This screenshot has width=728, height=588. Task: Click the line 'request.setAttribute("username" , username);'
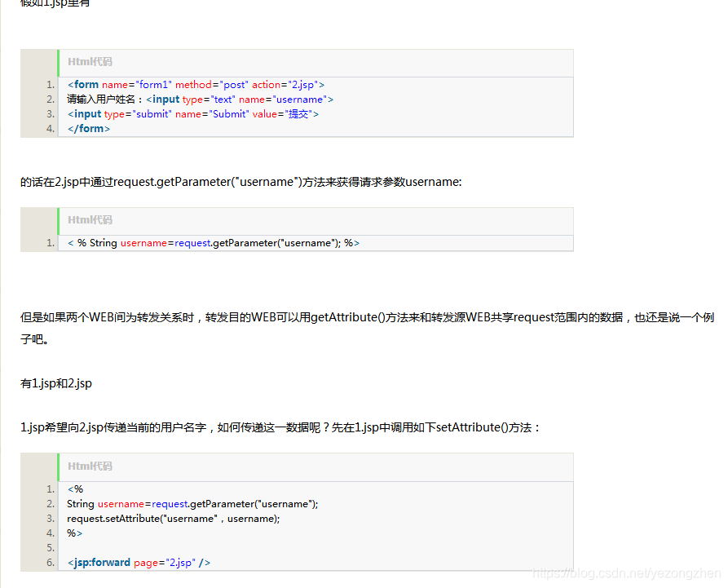click(x=174, y=519)
